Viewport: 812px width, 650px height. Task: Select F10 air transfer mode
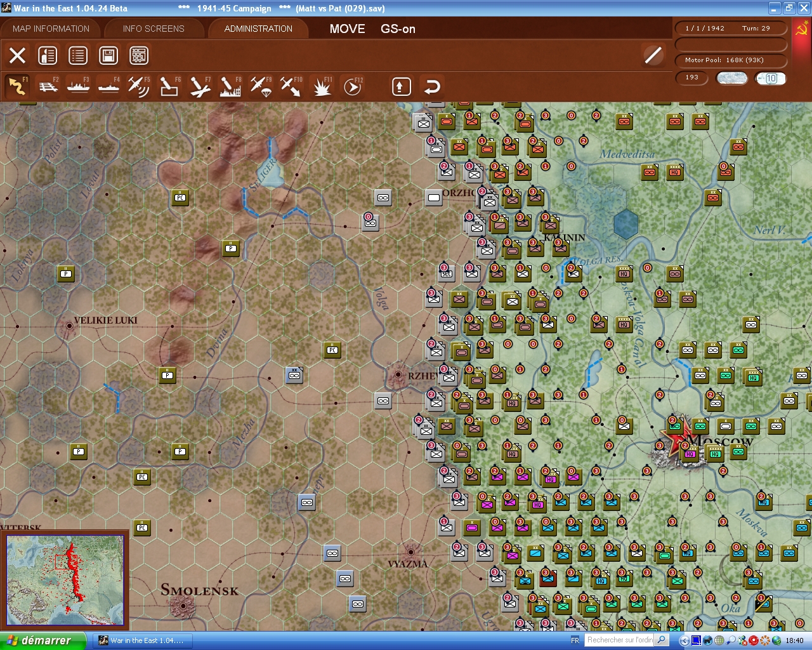[x=291, y=86]
